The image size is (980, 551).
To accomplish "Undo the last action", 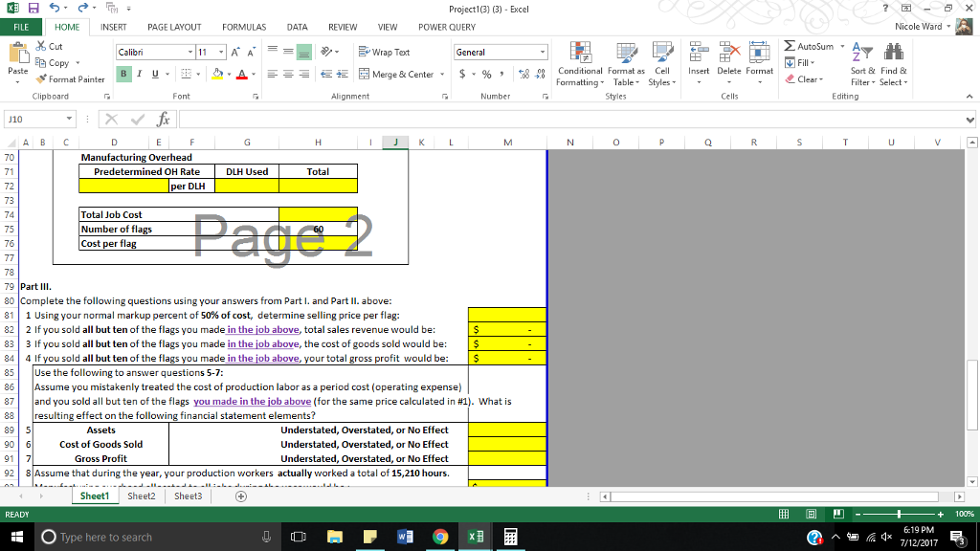I will 55,8.
